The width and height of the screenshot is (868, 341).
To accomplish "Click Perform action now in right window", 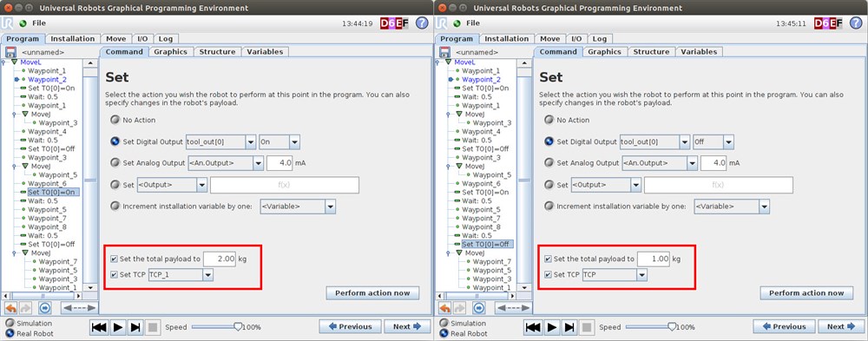I will click(806, 292).
